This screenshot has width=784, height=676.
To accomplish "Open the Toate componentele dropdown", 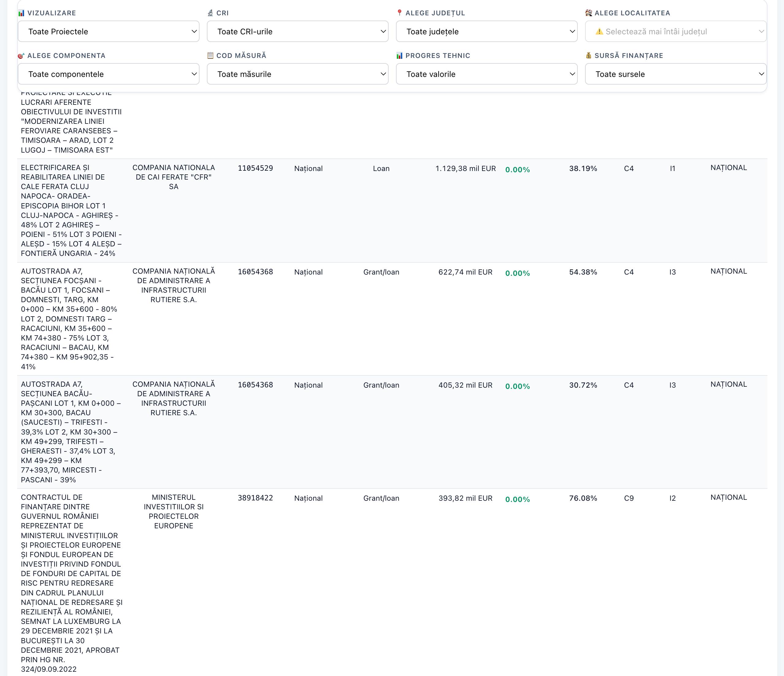I will (x=108, y=74).
